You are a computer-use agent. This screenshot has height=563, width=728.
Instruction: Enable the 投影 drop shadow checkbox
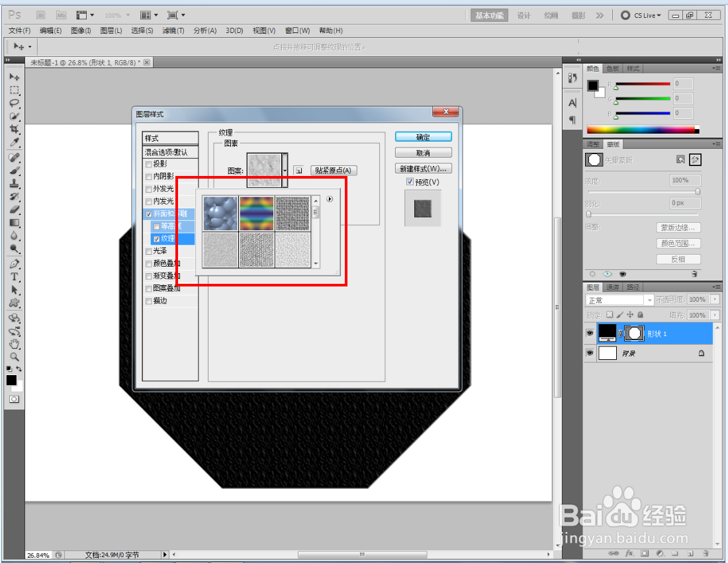pyautogui.click(x=148, y=164)
